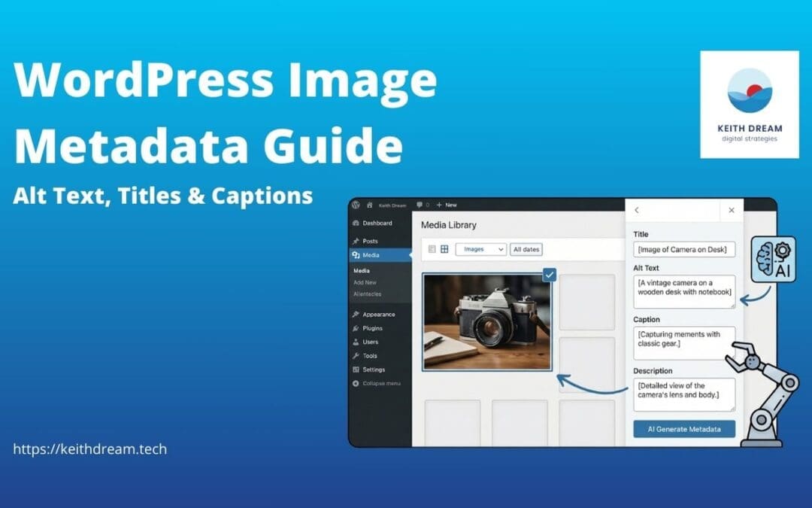Click the Settings sliders icon
This screenshot has width=812, height=508.
click(356, 370)
